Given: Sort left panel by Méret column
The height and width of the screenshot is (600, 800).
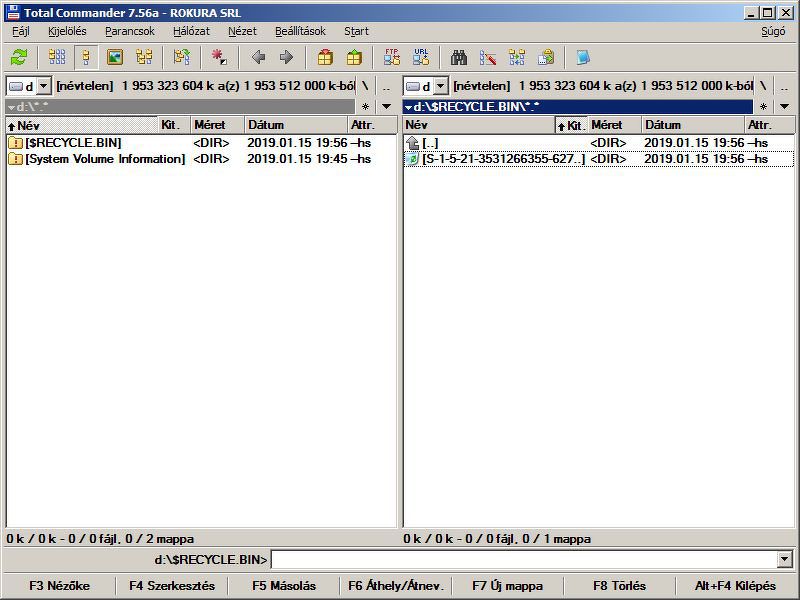Looking at the screenshot, I should [x=217, y=125].
